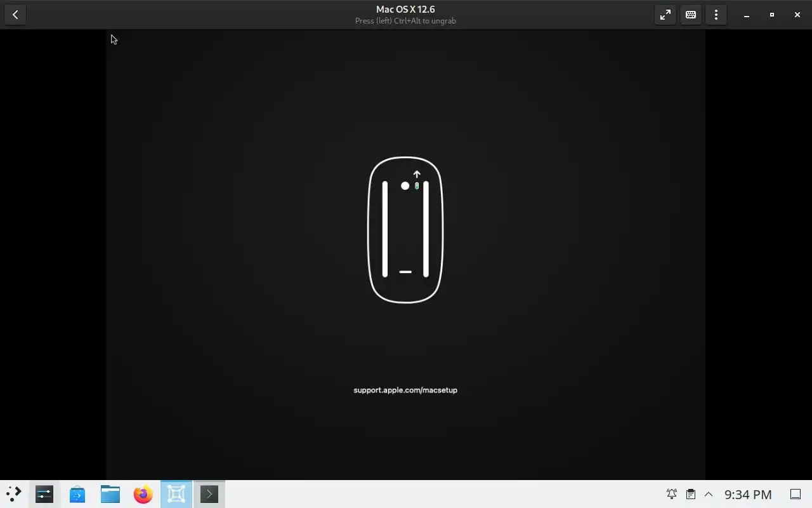Image resolution: width=812 pixels, height=508 pixels.
Task: Expand hidden system tray icons
Action: coord(709,494)
